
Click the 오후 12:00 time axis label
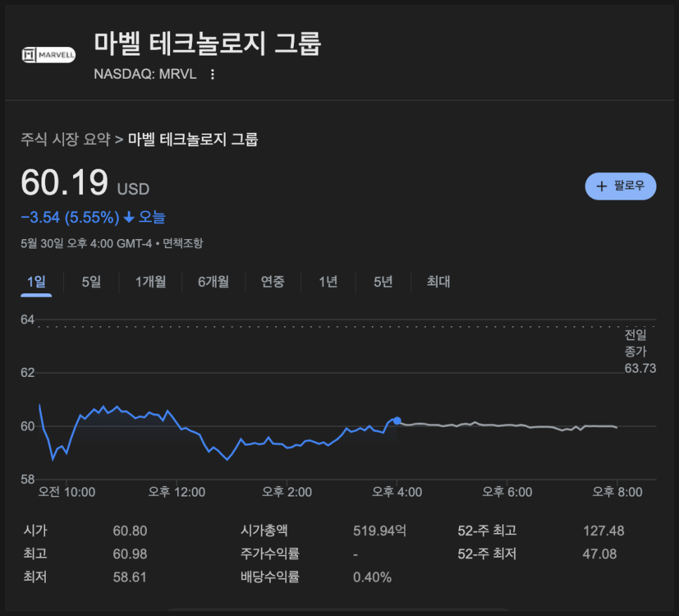pyautogui.click(x=176, y=492)
